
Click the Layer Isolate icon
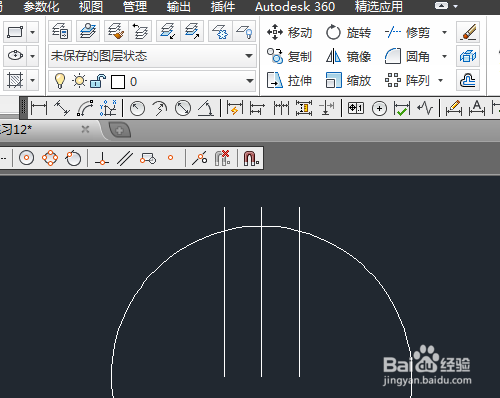[x=168, y=31]
